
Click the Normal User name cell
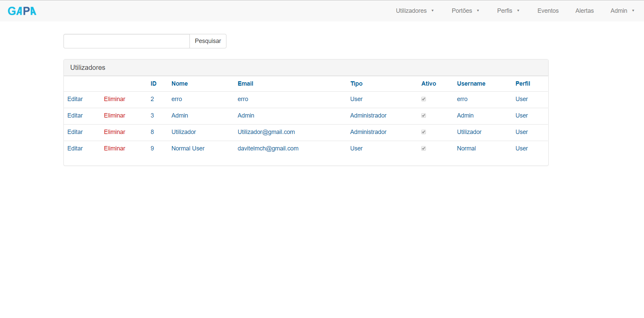pos(188,148)
